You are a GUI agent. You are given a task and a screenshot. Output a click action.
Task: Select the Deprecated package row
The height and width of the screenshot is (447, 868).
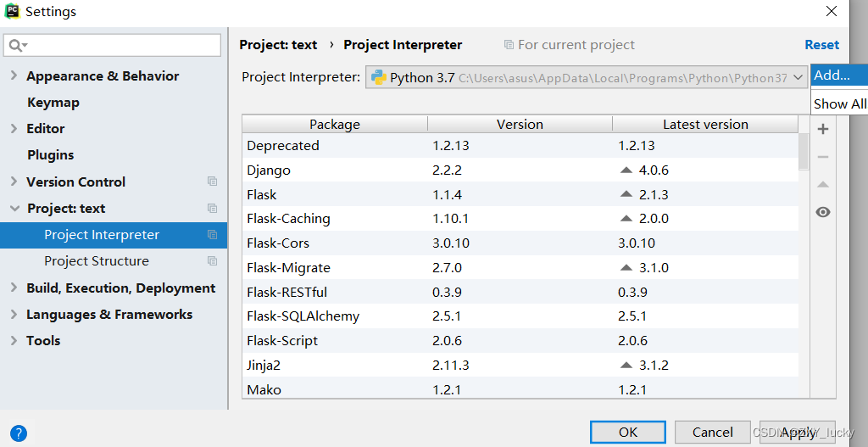click(520, 146)
